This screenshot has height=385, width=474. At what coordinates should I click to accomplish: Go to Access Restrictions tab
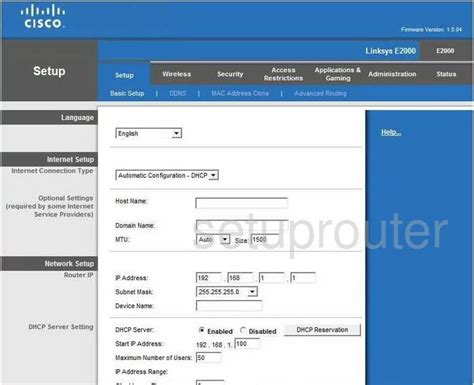pyautogui.click(x=283, y=74)
